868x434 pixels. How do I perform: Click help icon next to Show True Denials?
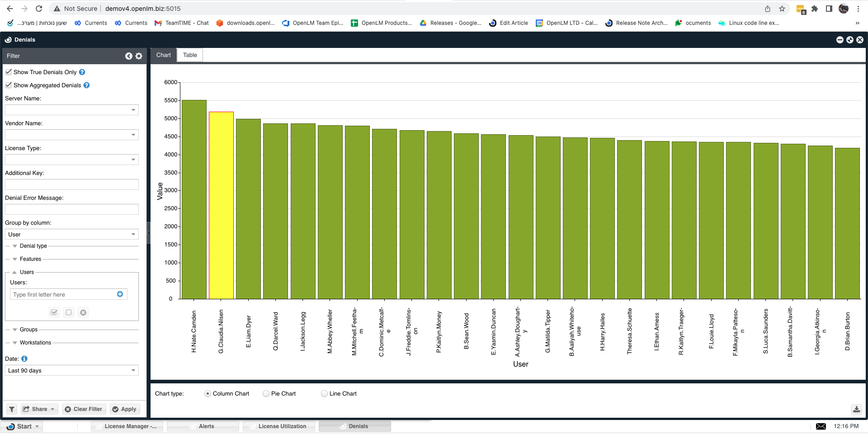click(x=82, y=72)
